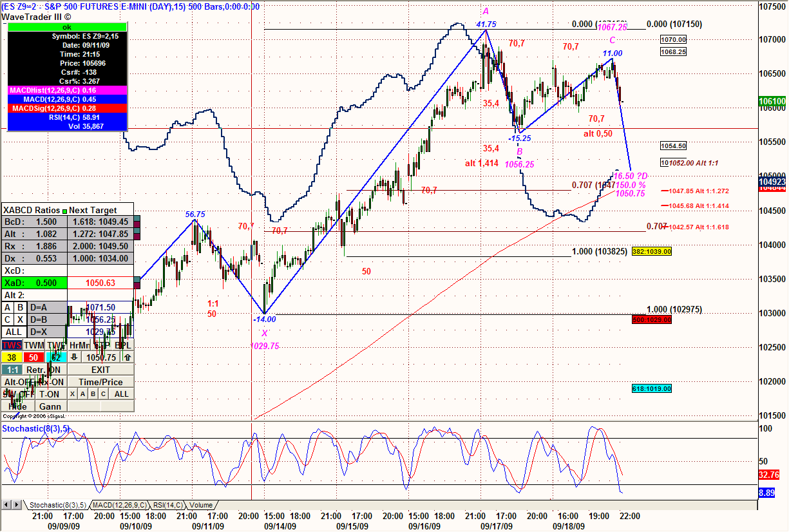Screen dimensions: 789x532
Task: Open the Stochastic(8(3),5) indicator tab
Action: pyautogui.click(x=57, y=505)
